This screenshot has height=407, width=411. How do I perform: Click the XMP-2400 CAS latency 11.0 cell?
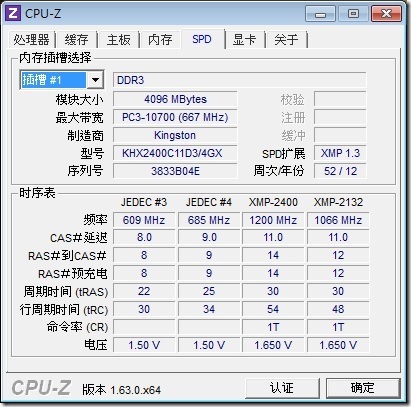(273, 238)
